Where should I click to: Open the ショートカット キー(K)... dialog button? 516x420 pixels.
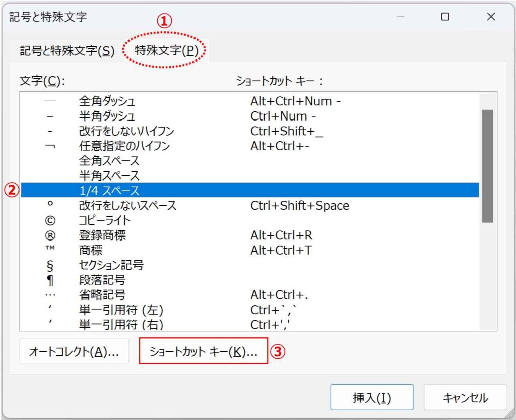tap(204, 352)
